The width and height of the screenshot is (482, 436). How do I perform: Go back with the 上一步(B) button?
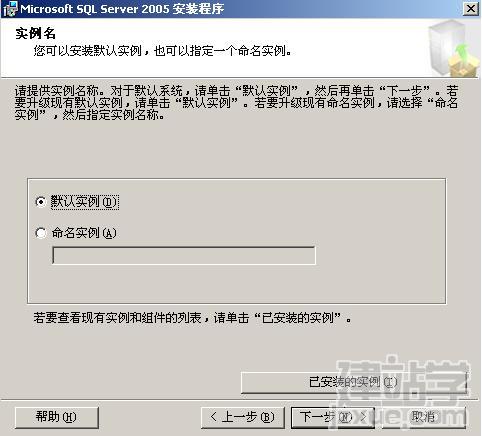(x=243, y=417)
